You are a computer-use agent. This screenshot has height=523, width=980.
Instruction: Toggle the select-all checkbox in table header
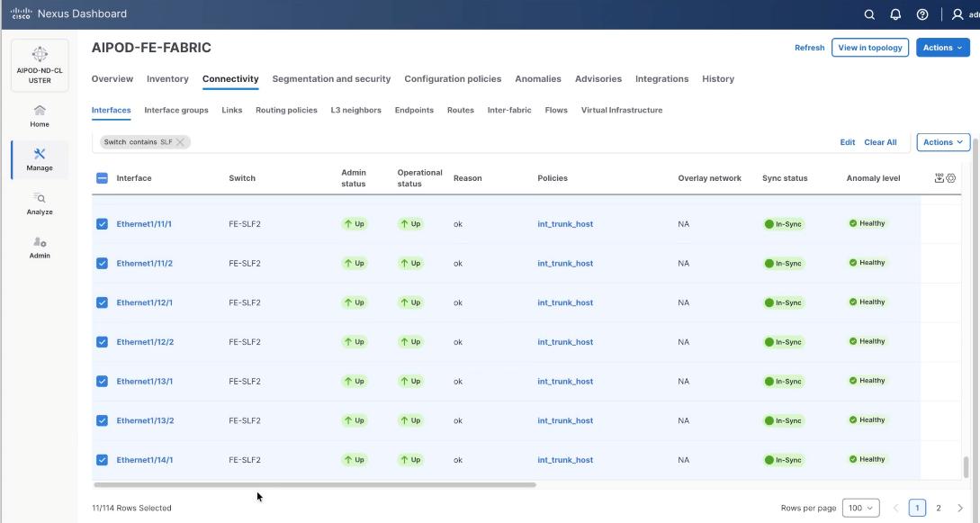click(x=101, y=177)
